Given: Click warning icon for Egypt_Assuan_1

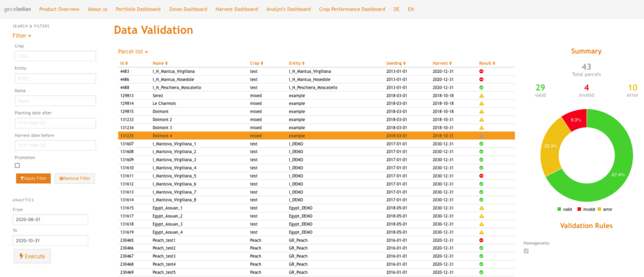Looking at the screenshot, I should [481, 208].
